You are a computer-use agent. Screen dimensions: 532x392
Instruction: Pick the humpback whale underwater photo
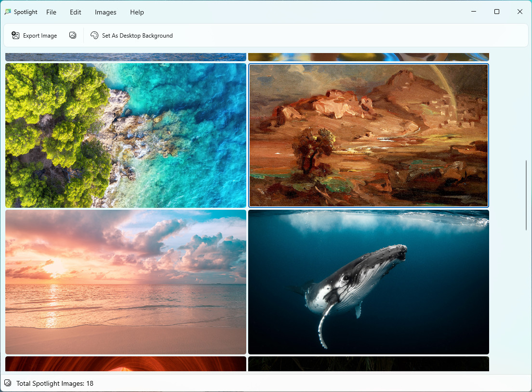tap(369, 282)
